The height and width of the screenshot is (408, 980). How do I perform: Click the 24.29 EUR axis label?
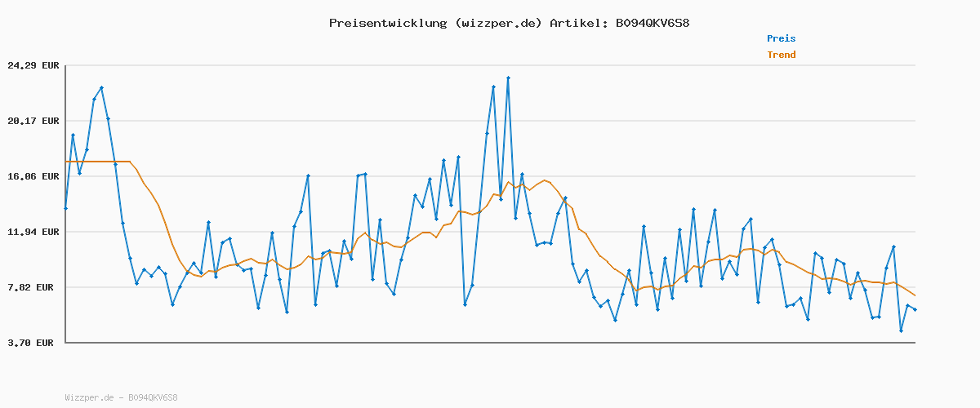33,65
